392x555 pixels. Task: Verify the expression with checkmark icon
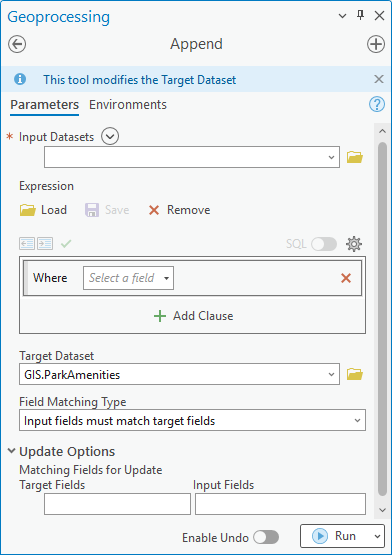point(66,244)
